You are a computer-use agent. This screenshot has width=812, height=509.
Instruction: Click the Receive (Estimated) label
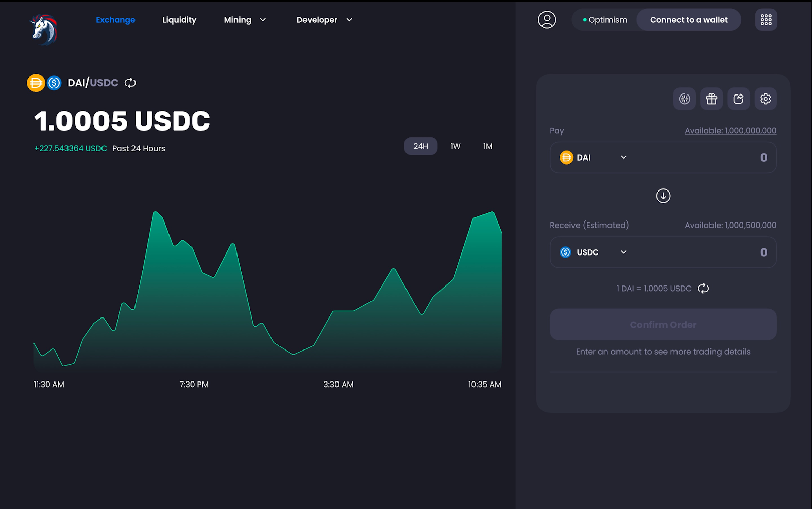[x=589, y=225]
